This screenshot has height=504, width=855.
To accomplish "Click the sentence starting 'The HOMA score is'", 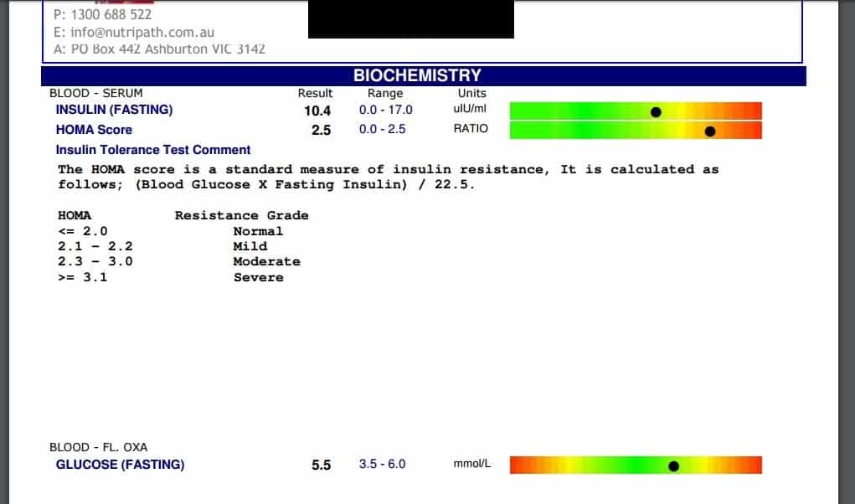I will tap(389, 169).
